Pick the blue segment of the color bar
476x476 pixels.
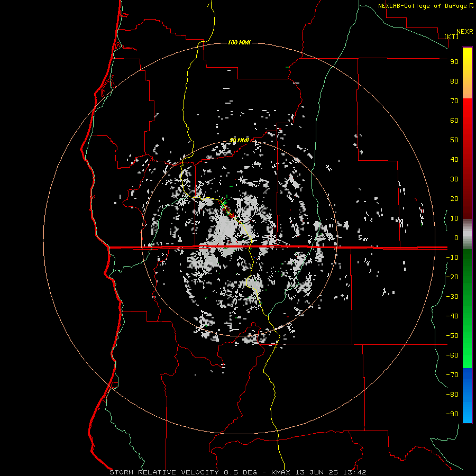467,396
